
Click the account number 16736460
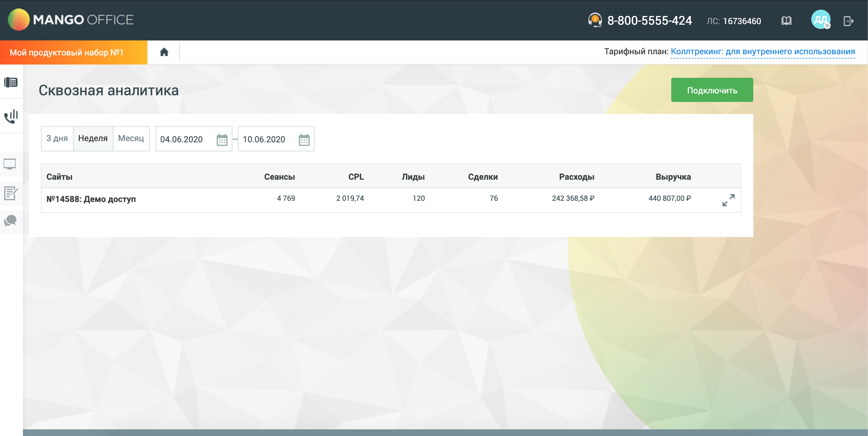click(742, 21)
